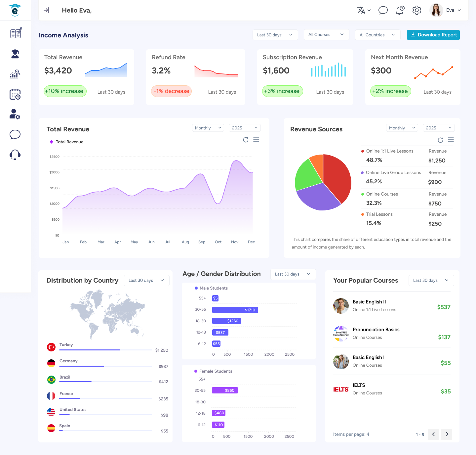Open the language translation menu
The height and width of the screenshot is (455, 476).
[x=364, y=10]
